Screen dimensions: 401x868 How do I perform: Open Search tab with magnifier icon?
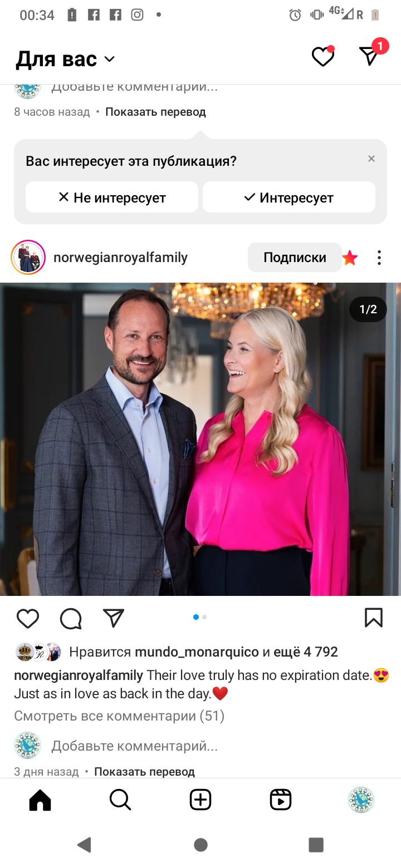120,800
